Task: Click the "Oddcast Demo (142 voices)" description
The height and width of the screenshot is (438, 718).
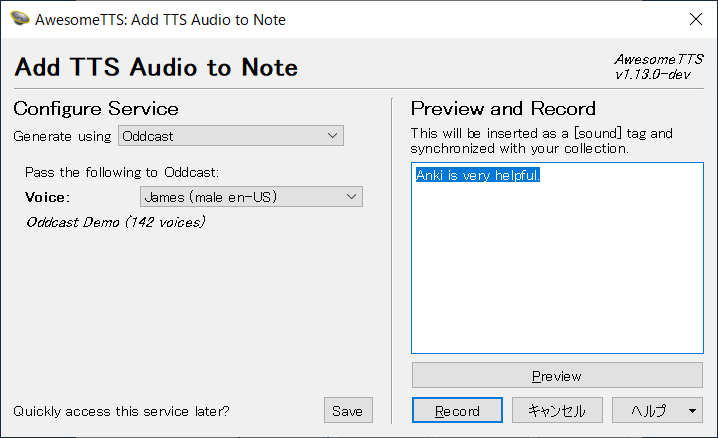Action: point(115,222)
